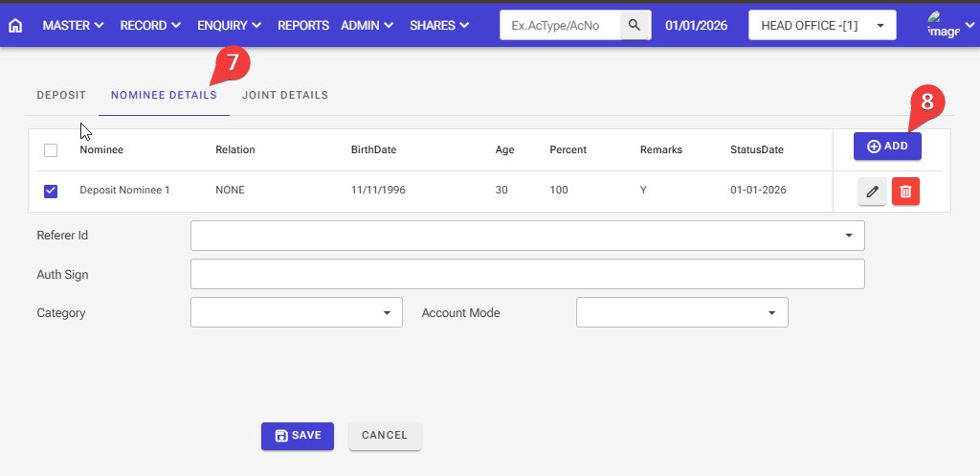Click the SAVE button
The width and height of the screenshot is (980, 476).
pos(298,436)
